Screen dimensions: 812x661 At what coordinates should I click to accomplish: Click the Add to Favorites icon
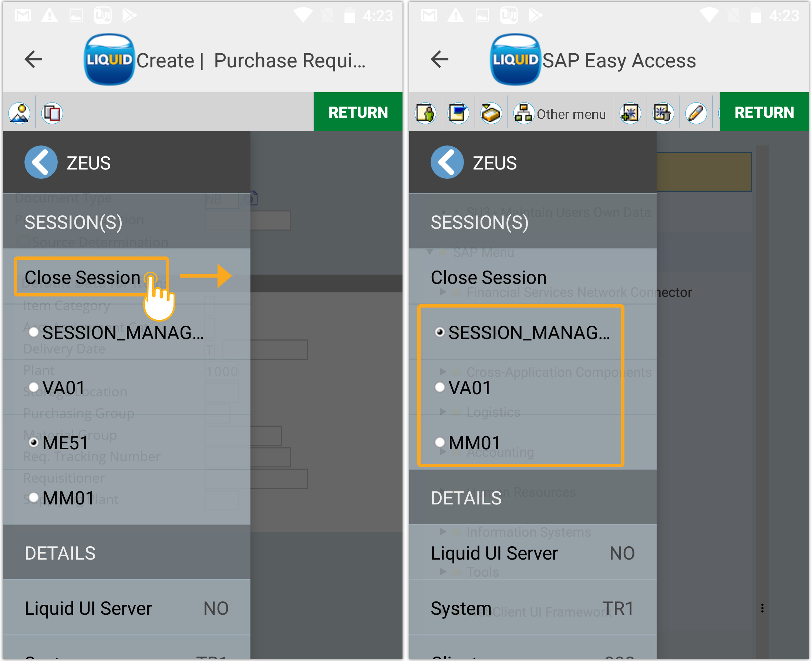click(x=630, y=113)
